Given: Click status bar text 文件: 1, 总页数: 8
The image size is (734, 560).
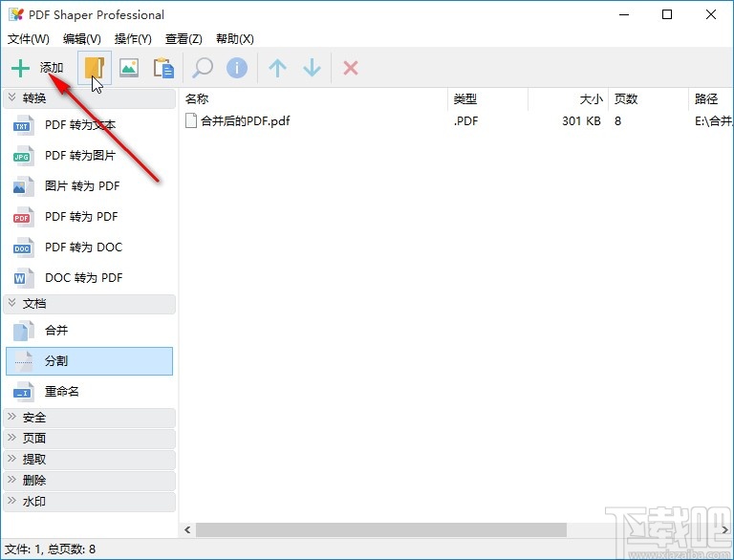Looking at the screenshot, I should point(50,549).
